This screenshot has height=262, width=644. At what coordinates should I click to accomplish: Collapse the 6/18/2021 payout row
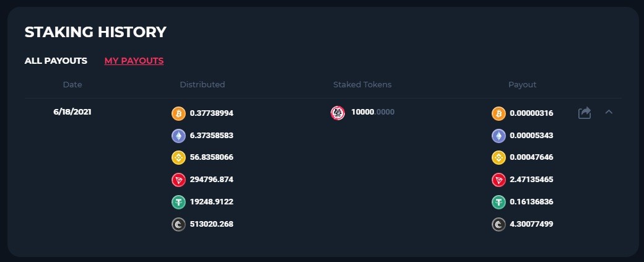[x=609, y=111]
